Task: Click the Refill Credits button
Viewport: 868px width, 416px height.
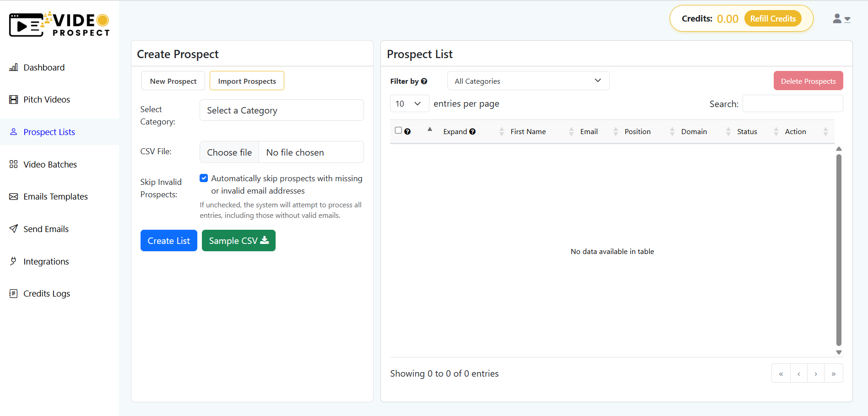Action: (773, 18)
